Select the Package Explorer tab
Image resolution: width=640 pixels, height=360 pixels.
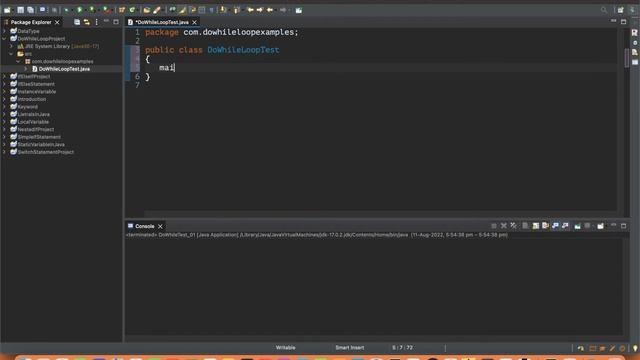pos(31,22)
